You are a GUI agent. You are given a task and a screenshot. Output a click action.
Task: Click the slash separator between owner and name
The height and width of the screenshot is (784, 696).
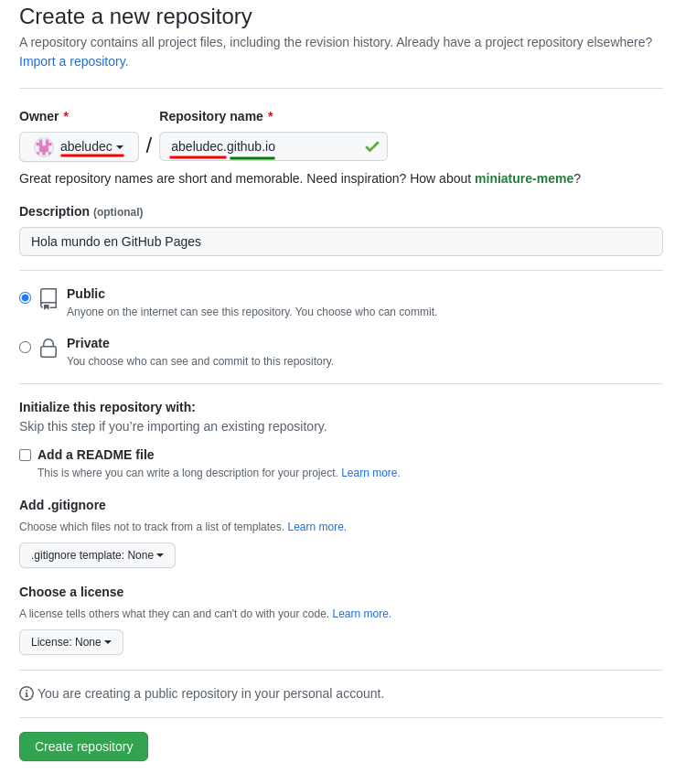click(147, 145)
